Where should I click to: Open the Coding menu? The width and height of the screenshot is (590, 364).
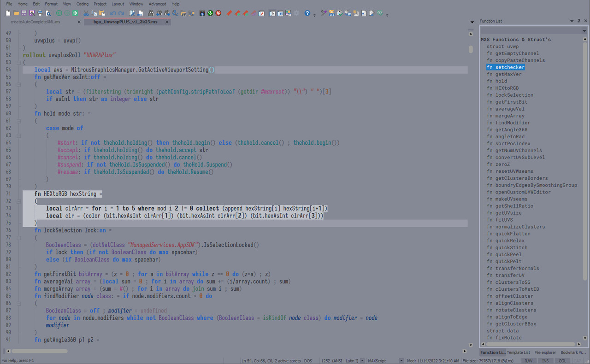pos(82,4)
